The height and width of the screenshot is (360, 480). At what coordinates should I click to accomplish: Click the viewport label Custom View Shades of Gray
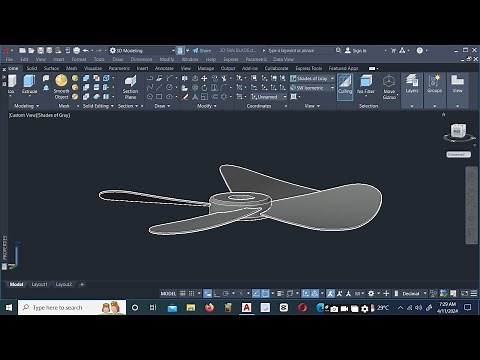tap(39, 115)
